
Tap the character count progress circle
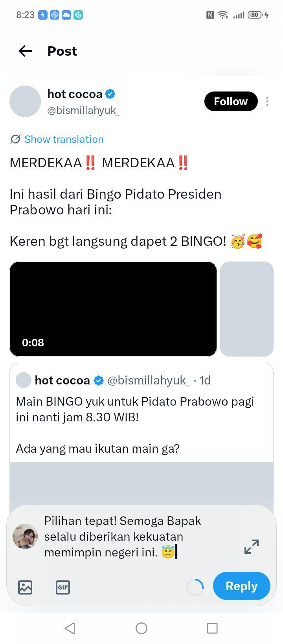[195, 587]
